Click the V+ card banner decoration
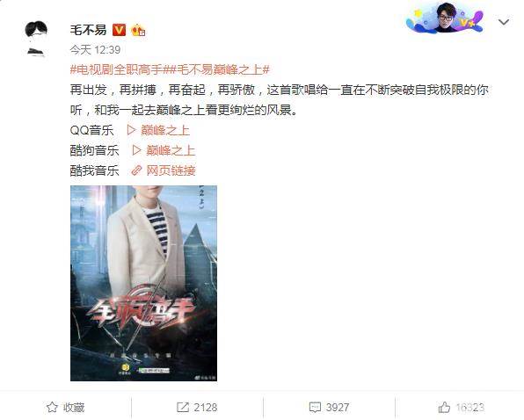Viewport: 524px width, 420px height. tap(445, 18)
